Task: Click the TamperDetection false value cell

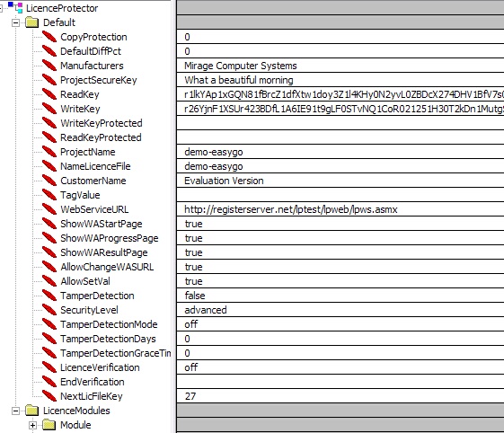Action: pos(340,296)
